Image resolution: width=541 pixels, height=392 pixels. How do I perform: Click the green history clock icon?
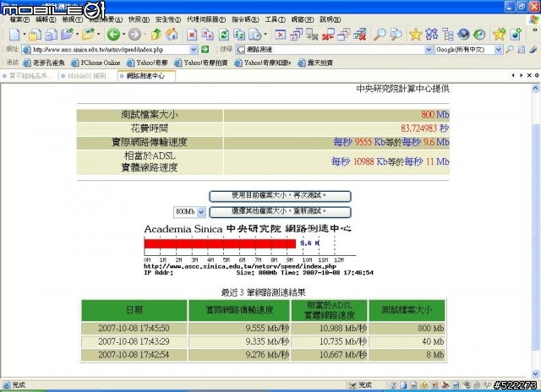479,35
